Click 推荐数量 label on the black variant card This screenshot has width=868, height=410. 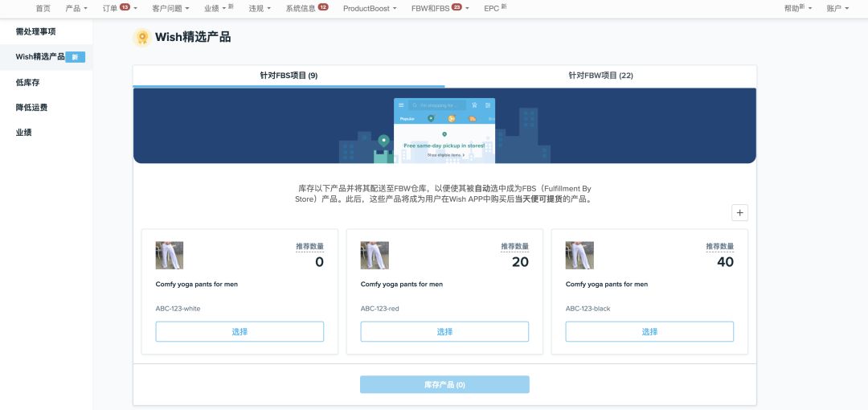(719, 247)
